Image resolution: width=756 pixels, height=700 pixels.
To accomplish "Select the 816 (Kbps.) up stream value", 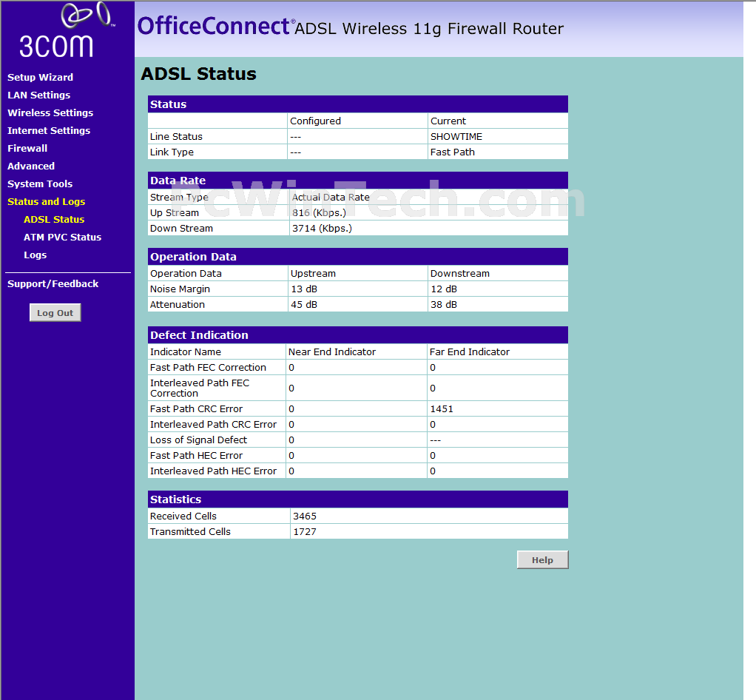I will (x=319, y=213).
